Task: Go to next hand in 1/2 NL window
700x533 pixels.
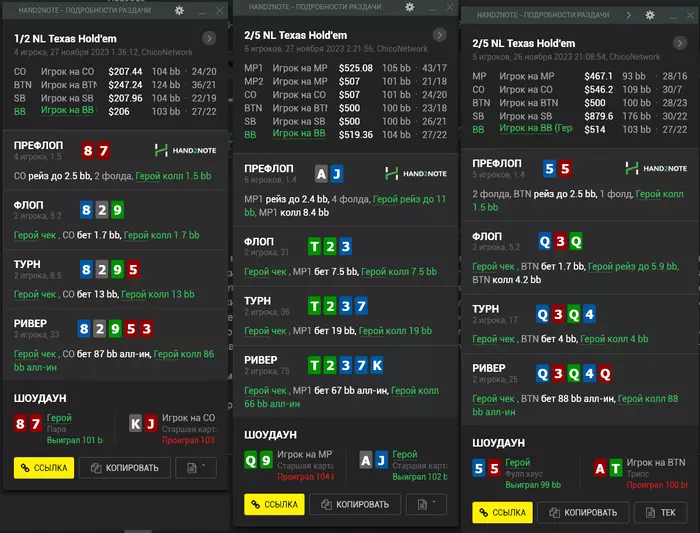Action: tap(209, 38)
